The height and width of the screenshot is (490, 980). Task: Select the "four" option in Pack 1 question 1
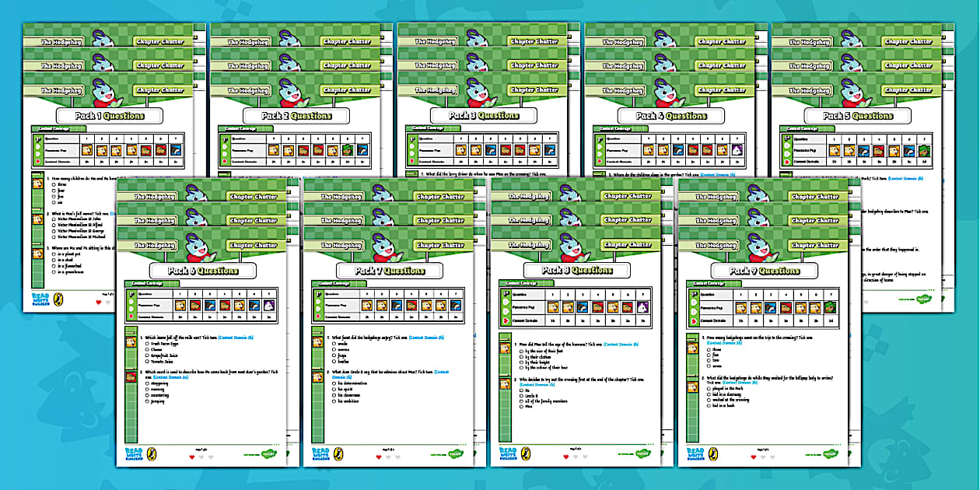pos(60,190)
